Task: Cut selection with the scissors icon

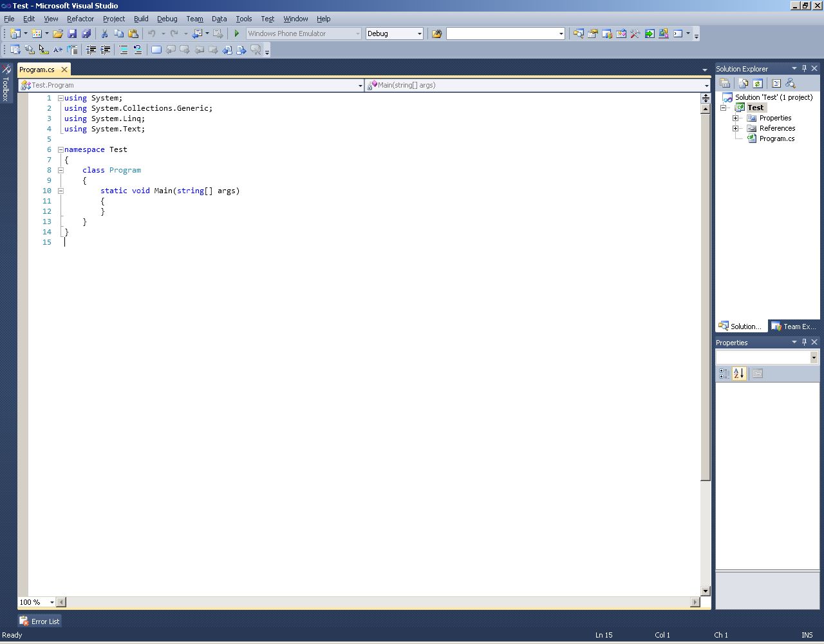Action: (x=104, y=33)
